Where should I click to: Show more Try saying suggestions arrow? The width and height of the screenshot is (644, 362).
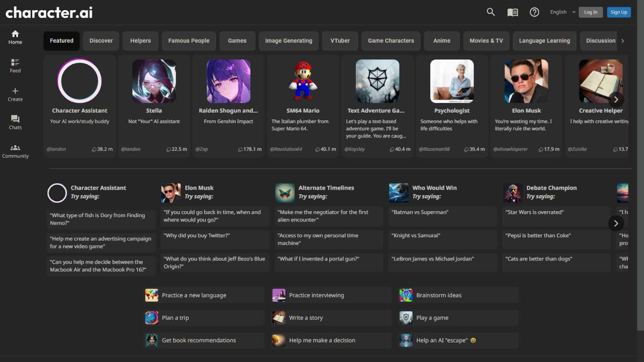[x=616, y=223]
